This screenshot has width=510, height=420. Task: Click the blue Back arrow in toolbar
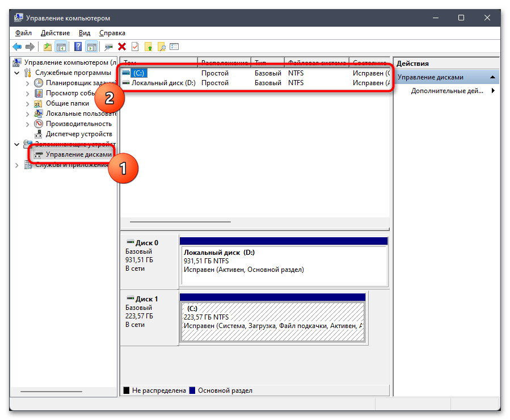pos(17,47)
